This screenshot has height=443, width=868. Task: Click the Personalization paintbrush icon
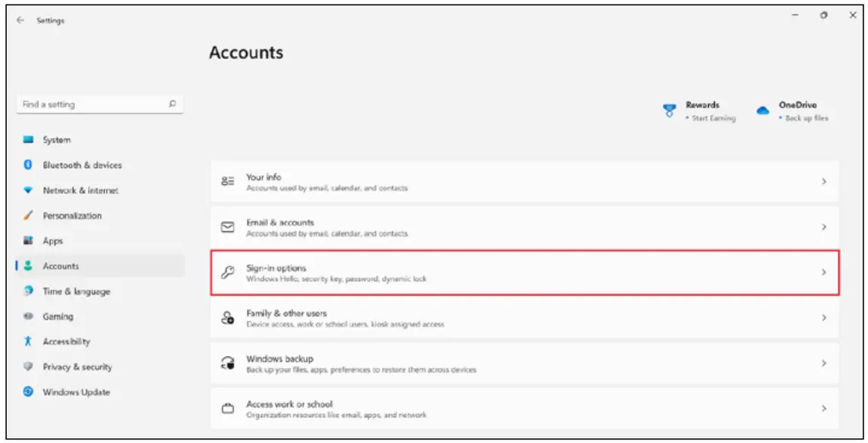pos(29,216)
